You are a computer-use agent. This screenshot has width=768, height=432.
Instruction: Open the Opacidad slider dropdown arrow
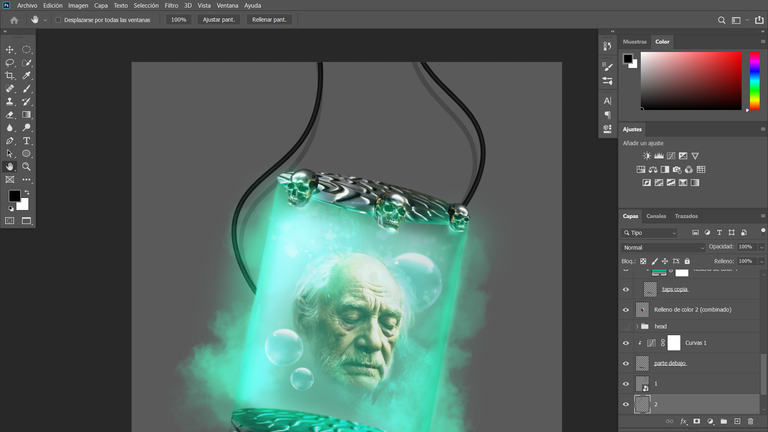(761, 247)
